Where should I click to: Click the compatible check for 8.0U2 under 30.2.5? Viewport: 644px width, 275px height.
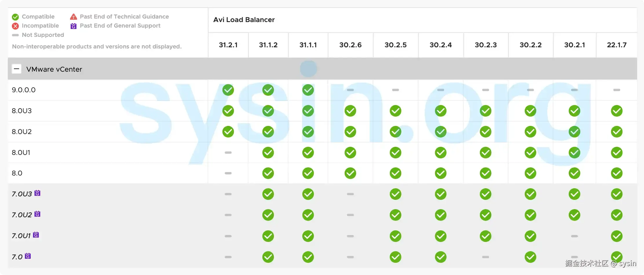(x=396, y=132)
